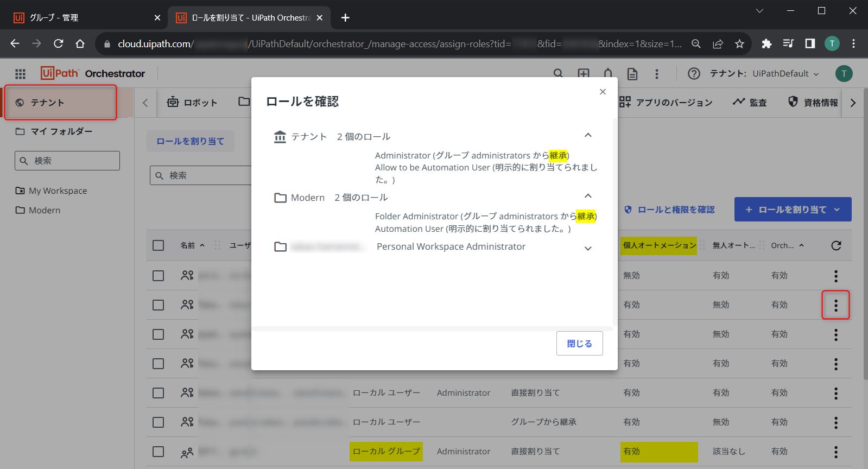Tick the select-all checkbox in table header

point(159,245)
